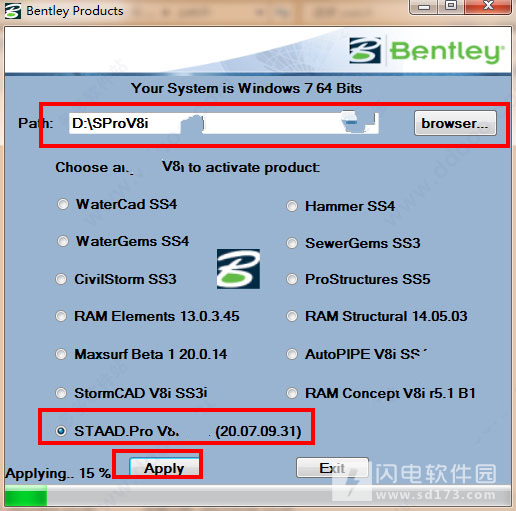Minimize the Bentley Products window
Screen dimensions: 516x511
pyautogui.click(x=424, y=7)
